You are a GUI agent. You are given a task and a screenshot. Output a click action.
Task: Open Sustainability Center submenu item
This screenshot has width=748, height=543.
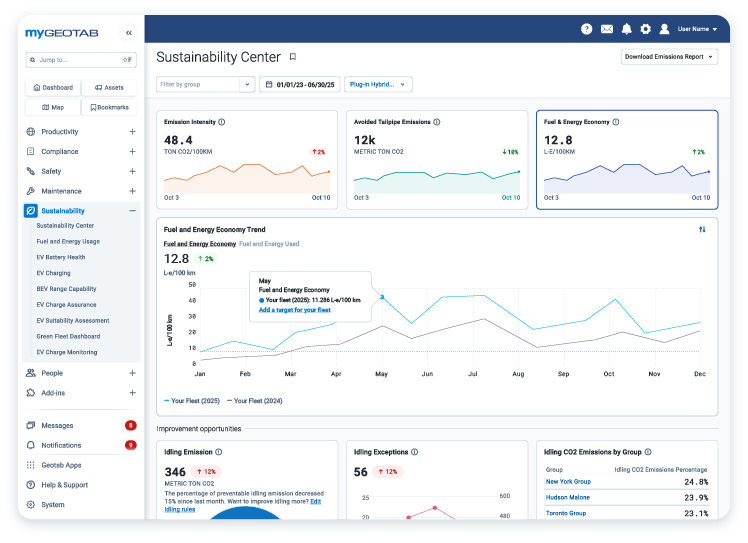[65, 226]
